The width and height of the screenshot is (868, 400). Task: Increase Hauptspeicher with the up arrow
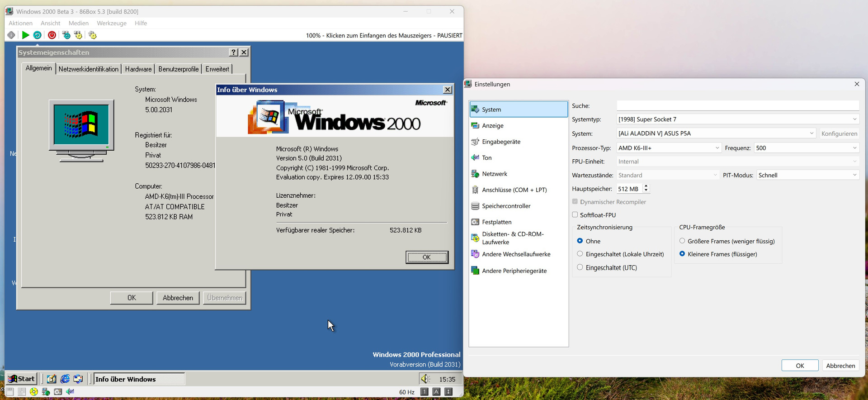click(x=646, y=186)
